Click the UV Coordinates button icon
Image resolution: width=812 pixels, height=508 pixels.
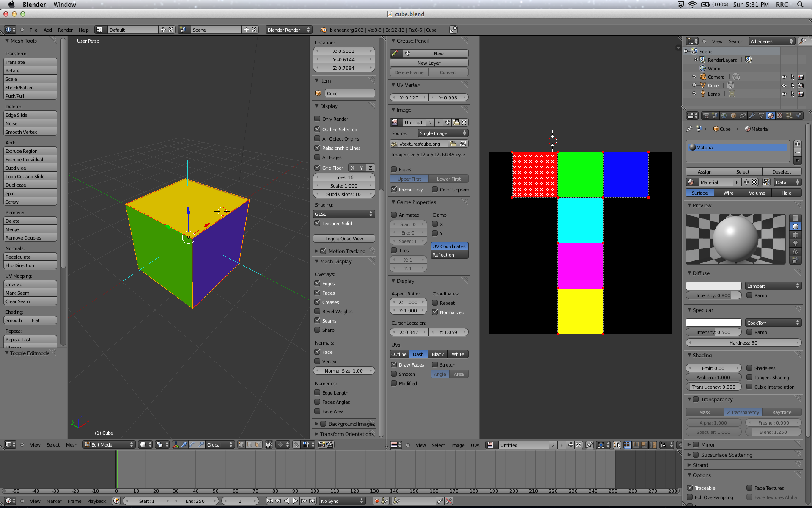(x=448, y=246)
